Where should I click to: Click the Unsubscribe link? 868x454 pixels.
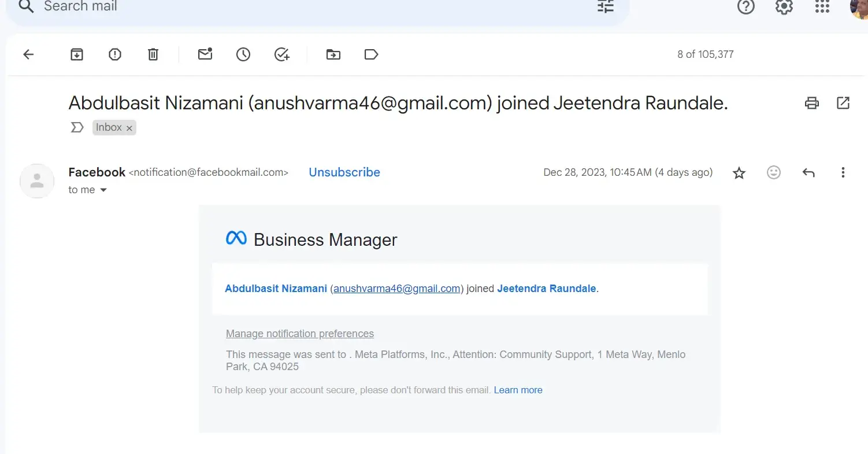(344, 172)
